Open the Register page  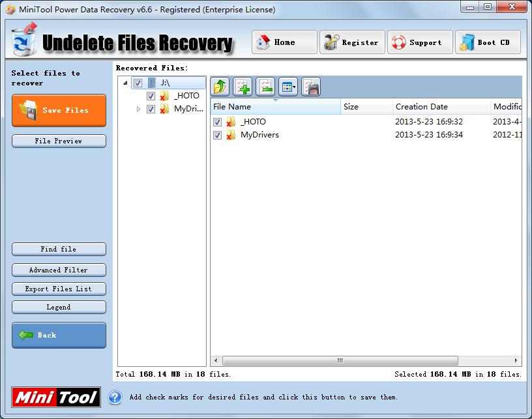(352, 42)
